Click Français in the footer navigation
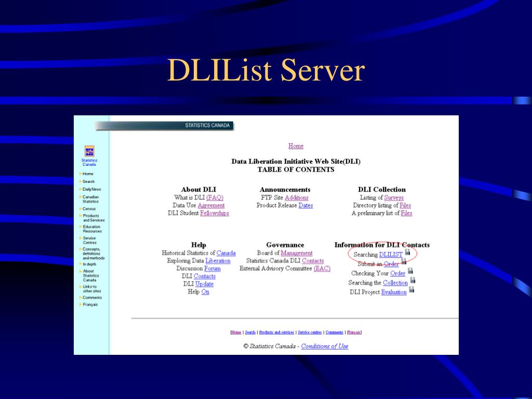Viewport: 532px width, 399px height. [353, 332]
